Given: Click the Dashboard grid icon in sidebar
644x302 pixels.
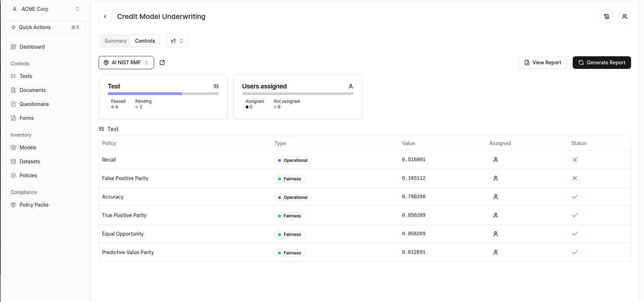Looking at the screenshot, I should point(13,47).
